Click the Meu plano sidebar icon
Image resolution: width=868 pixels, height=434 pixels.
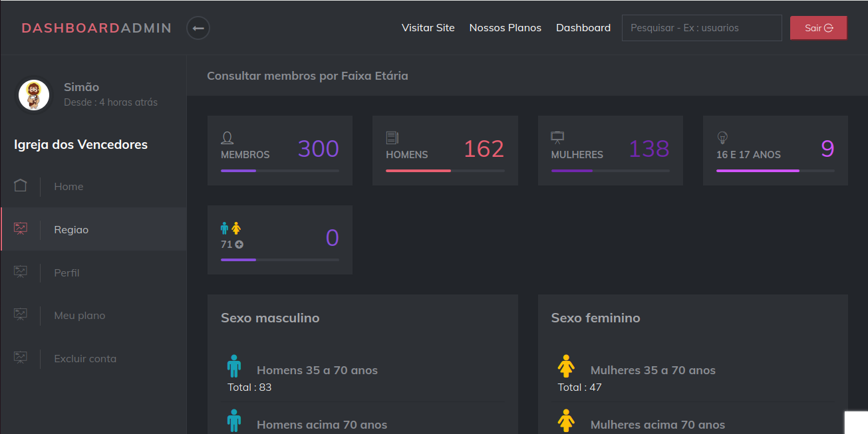[x=21, y=315]
